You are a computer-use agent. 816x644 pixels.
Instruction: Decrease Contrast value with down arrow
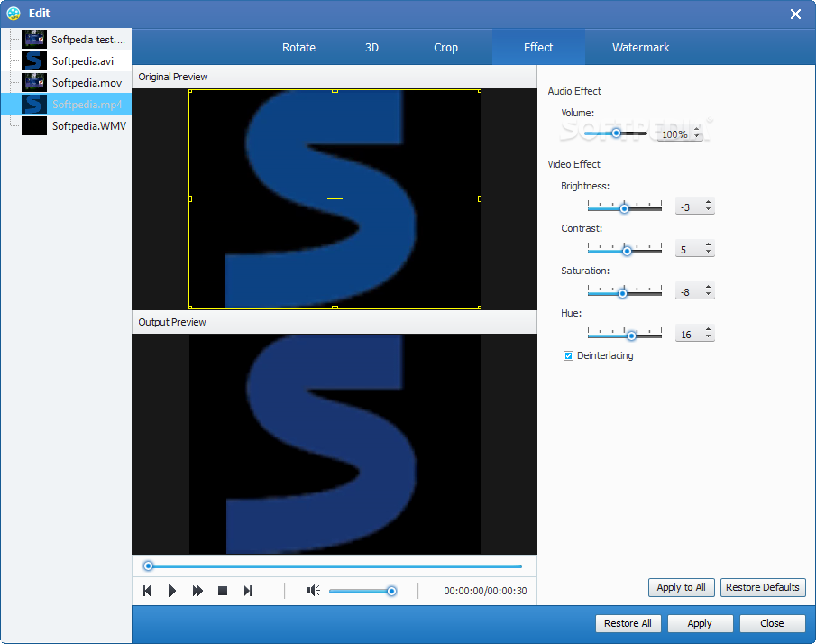[x=709, y=253]
